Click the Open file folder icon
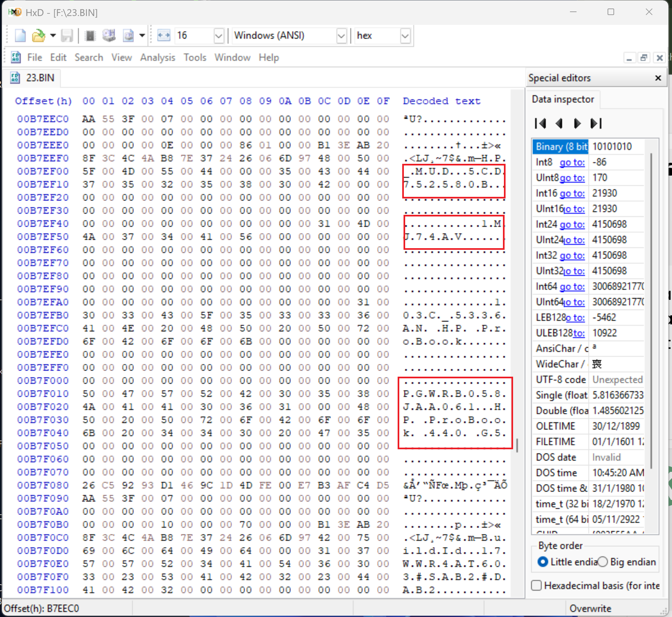 (38, 35)
